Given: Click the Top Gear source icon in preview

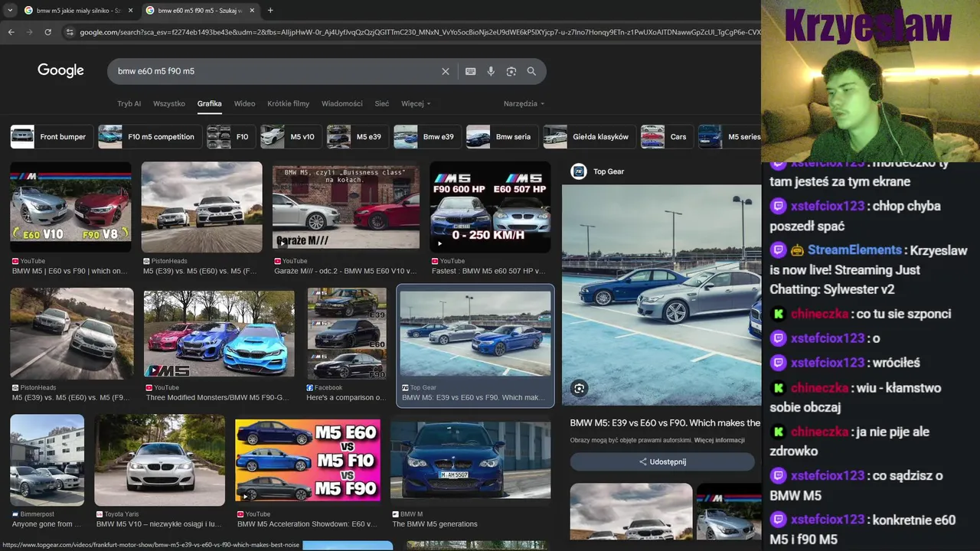Looking at the screenshot, I should pos(579,171).
